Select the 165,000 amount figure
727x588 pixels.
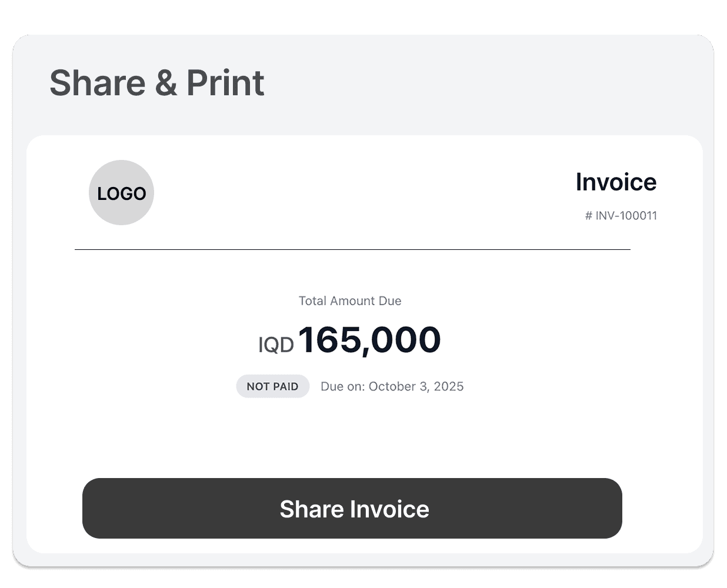tap(369, 340)
